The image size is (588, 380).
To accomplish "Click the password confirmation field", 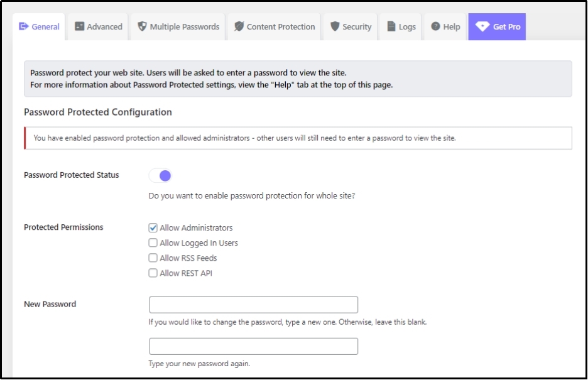I will coord(254,345).
